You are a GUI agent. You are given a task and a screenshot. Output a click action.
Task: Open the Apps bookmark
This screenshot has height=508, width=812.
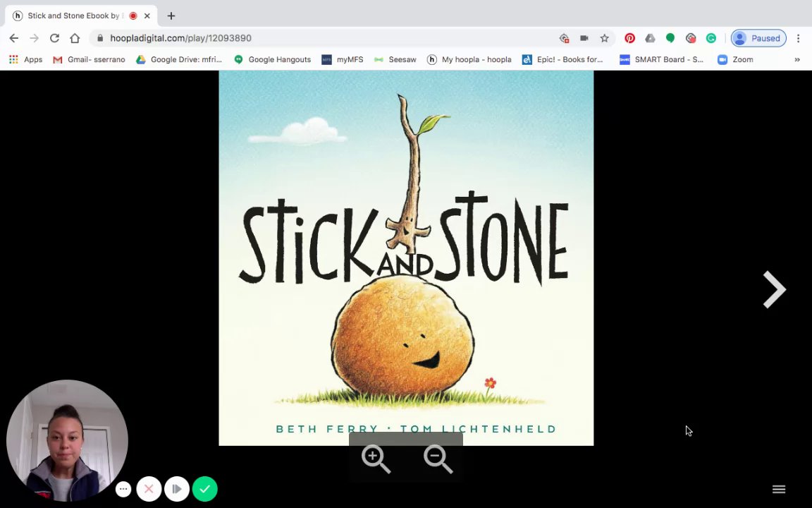(26, 59)
